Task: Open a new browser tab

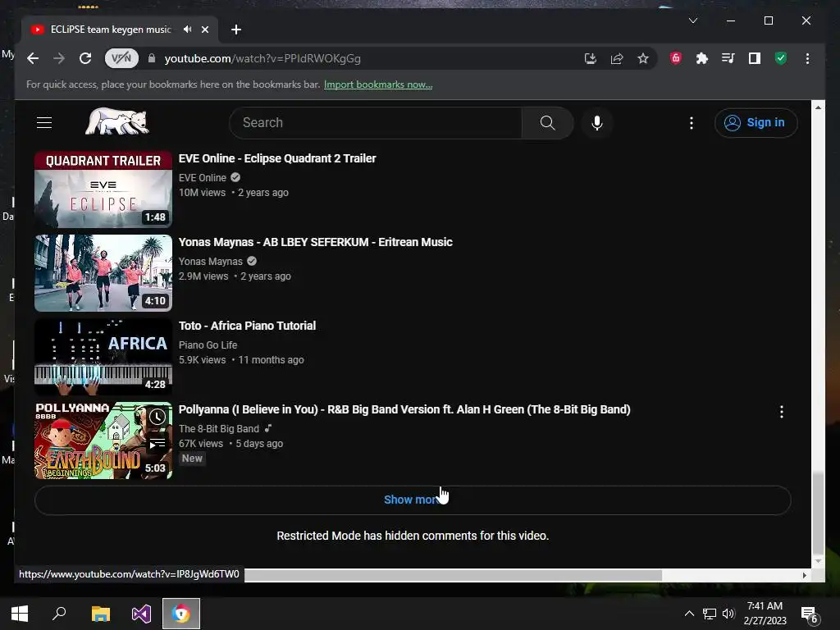Action: (235, 30)
